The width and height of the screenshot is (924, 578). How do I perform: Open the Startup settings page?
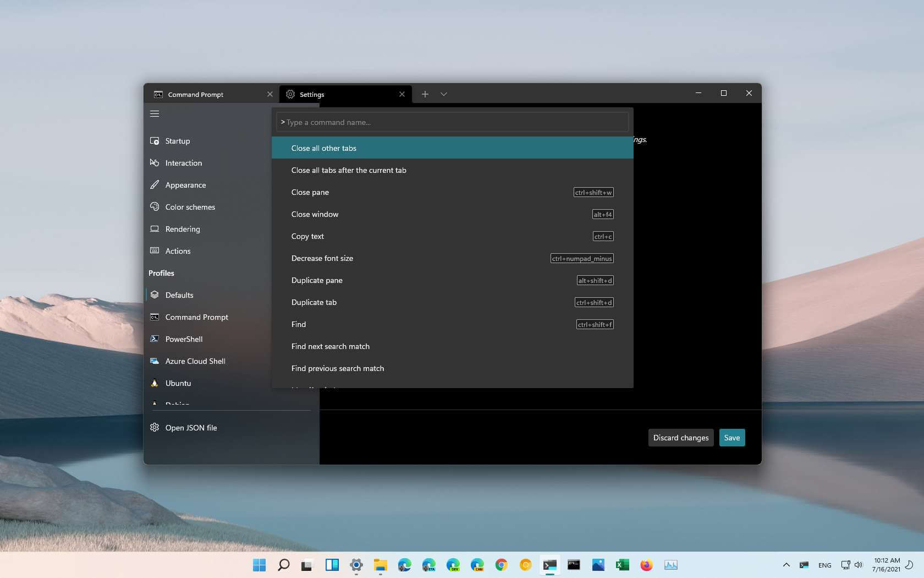[x=177, y=141]
